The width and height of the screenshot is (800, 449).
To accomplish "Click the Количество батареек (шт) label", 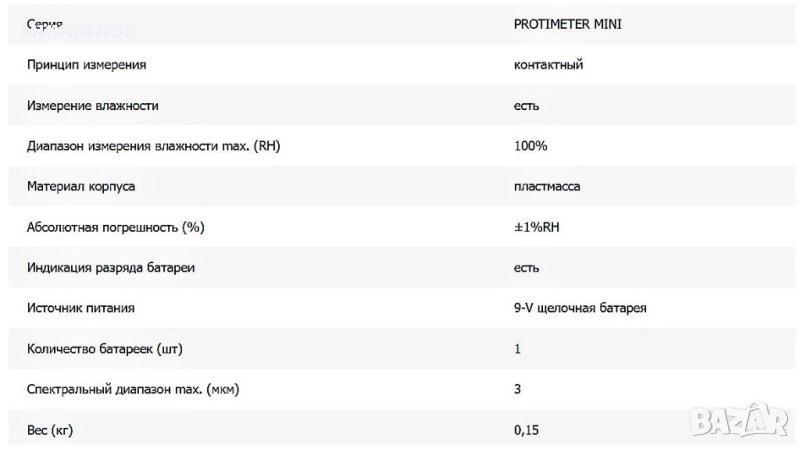I will click(x=105, y=349).
